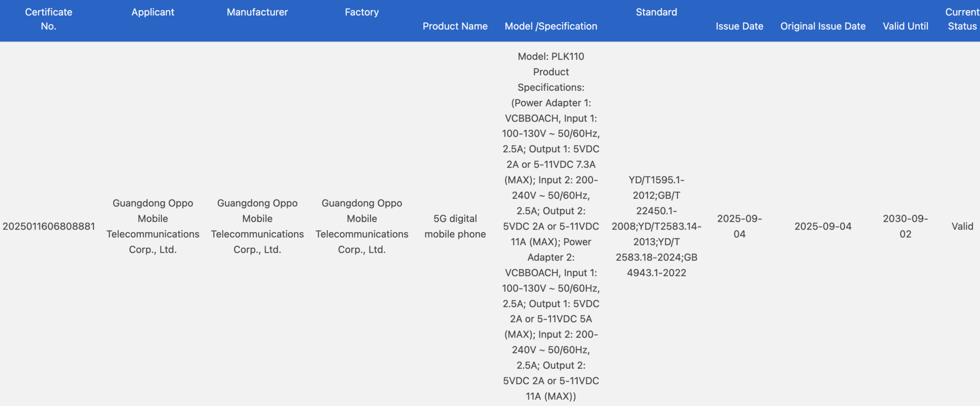Select the Applicant column header
Viewport: 980px width, 406px height.
153,12
